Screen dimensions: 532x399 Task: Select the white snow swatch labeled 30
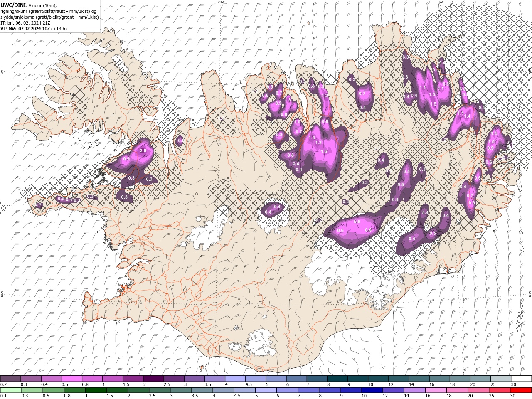coord(521,379)
